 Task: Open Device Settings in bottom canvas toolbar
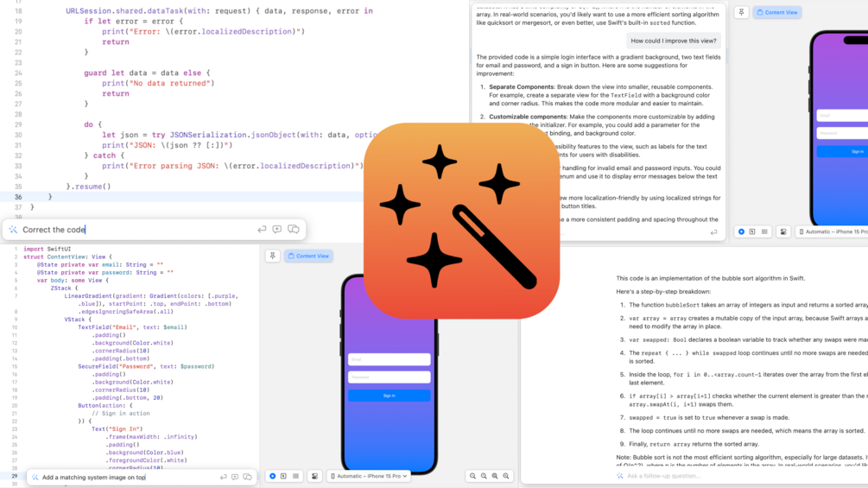(x=314, y=476)
